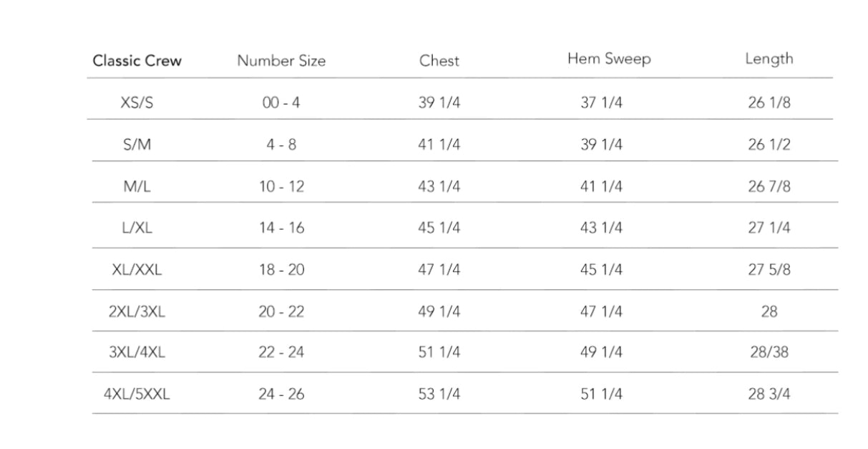Select the chest value 53 1/4
The height and width of the screenshot is (449, 868).
click(x=439, y=394)
